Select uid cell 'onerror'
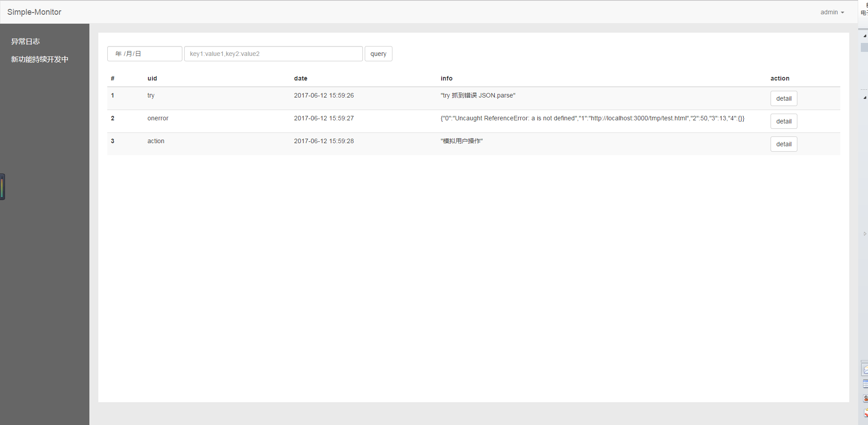The width and height of the screenshot is (868, 425). point(158,118)
